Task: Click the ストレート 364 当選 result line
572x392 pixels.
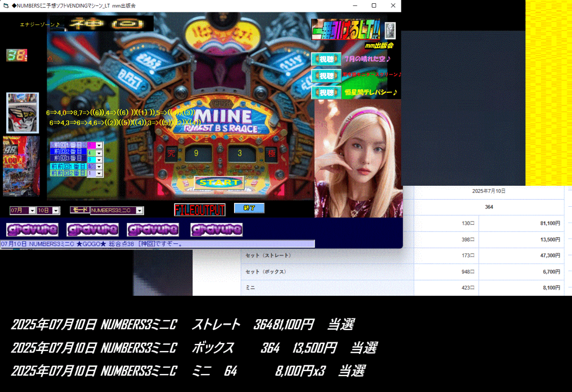Action: [183, 325]
